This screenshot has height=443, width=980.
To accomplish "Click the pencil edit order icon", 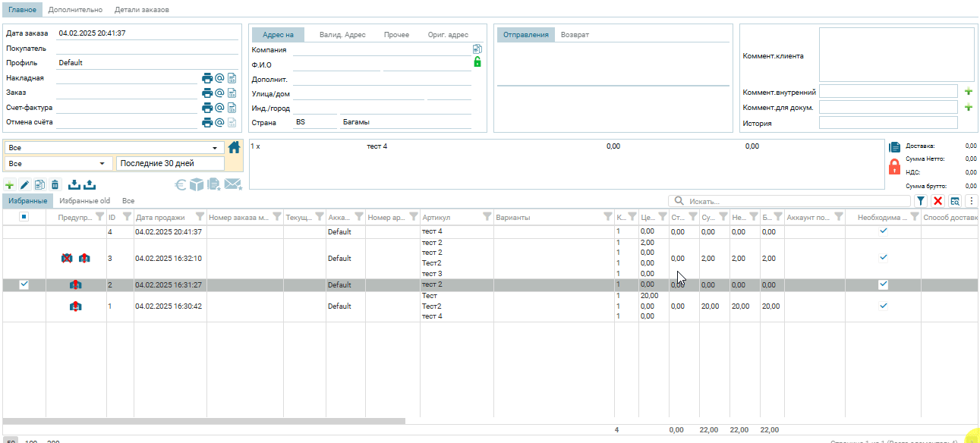I will [x=24, y=184].
